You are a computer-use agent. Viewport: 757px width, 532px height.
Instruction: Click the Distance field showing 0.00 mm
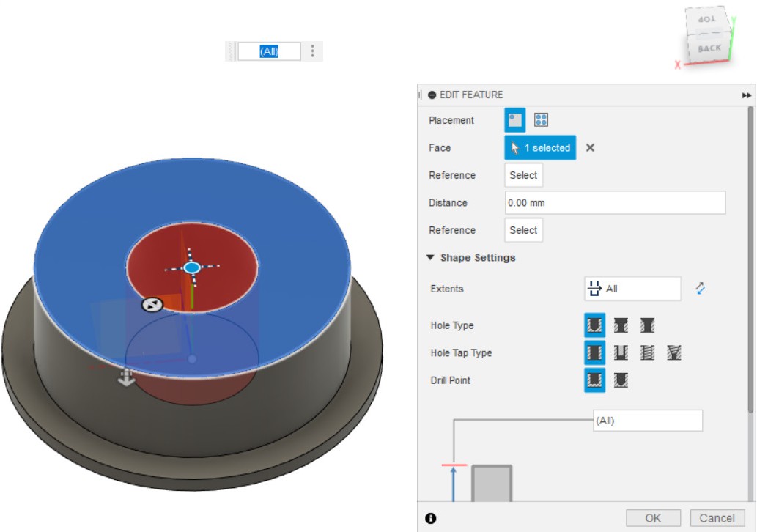coord(615,203)
